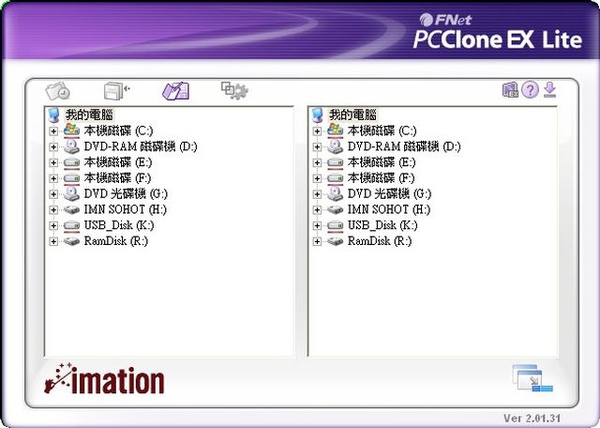Viewport: 600px width, 428px height.
Task: Select DVD 光碟機 (G:) in right pane
Action: [x=390, y=194]
